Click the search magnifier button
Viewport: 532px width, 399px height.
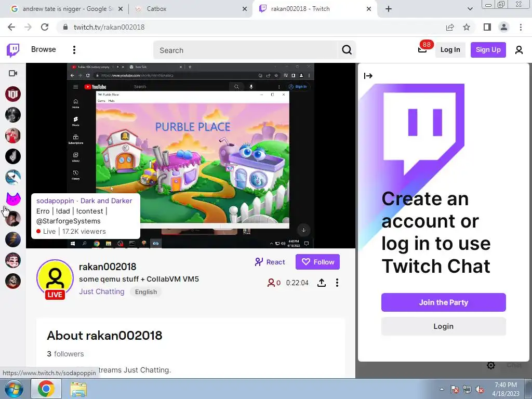click(x=347, y=50)
